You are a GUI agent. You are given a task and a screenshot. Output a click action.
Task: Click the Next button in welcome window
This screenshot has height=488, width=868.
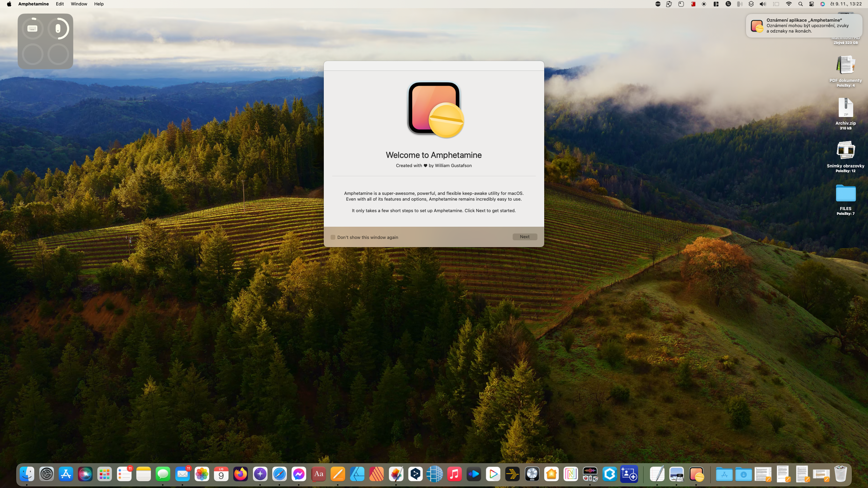point(525,237)
